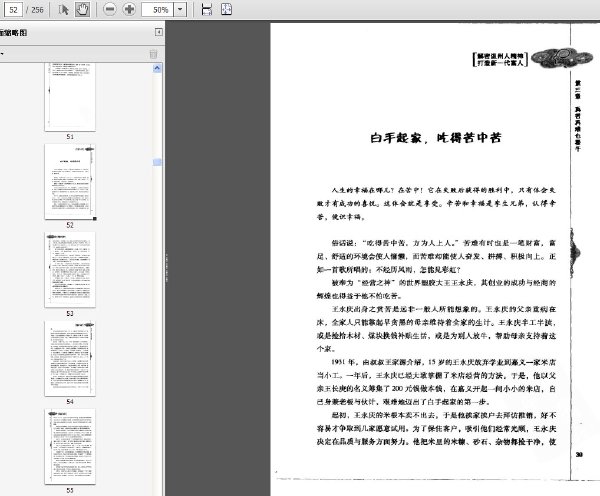This screenshot has width=600, height=496.
Task: Open the zoom level dropdown arrow
Action: 180,10
